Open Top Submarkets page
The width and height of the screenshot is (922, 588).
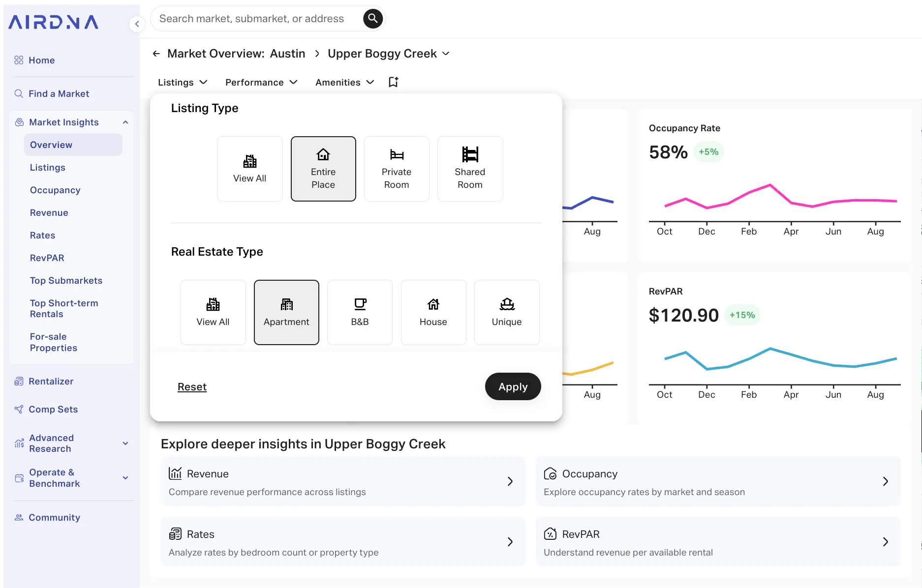pos(66,280)
